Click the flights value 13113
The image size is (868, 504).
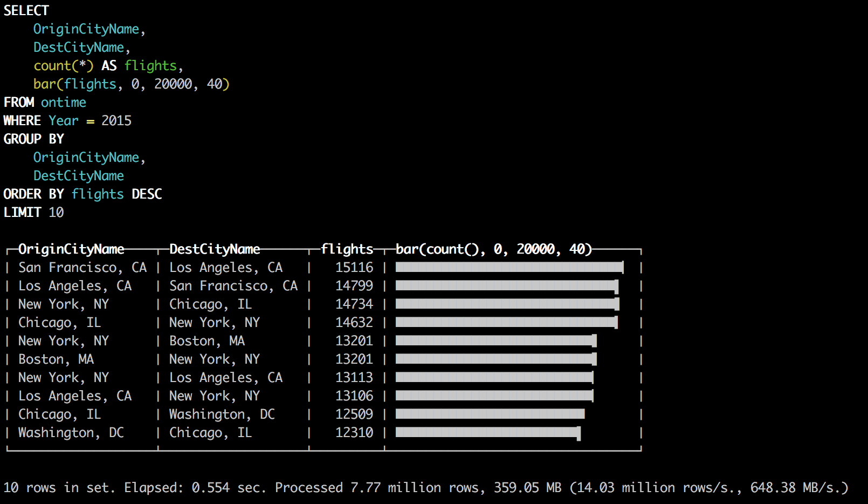(x=354, y=378)
